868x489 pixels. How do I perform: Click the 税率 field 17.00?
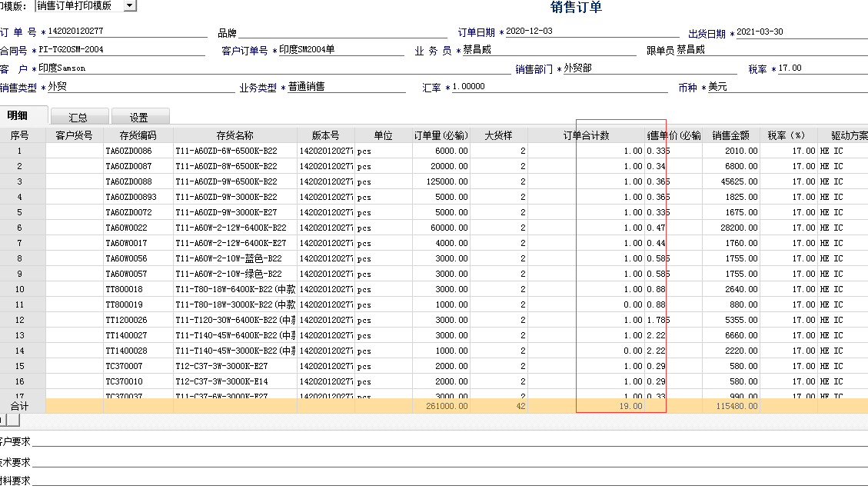(823, 68)
